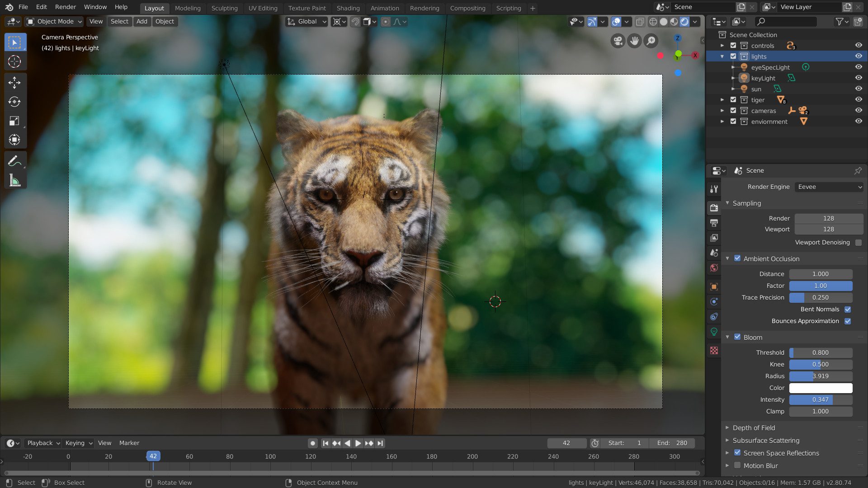The height and width of the screenshot is (488, 868).
Task: Select the Scale transform icon
Action: click(14, 121)
